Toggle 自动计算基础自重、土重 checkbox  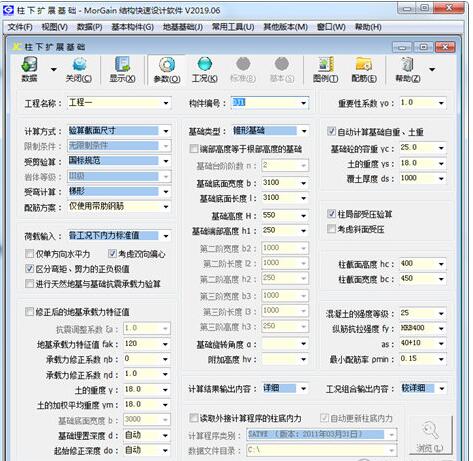(331, 131)
